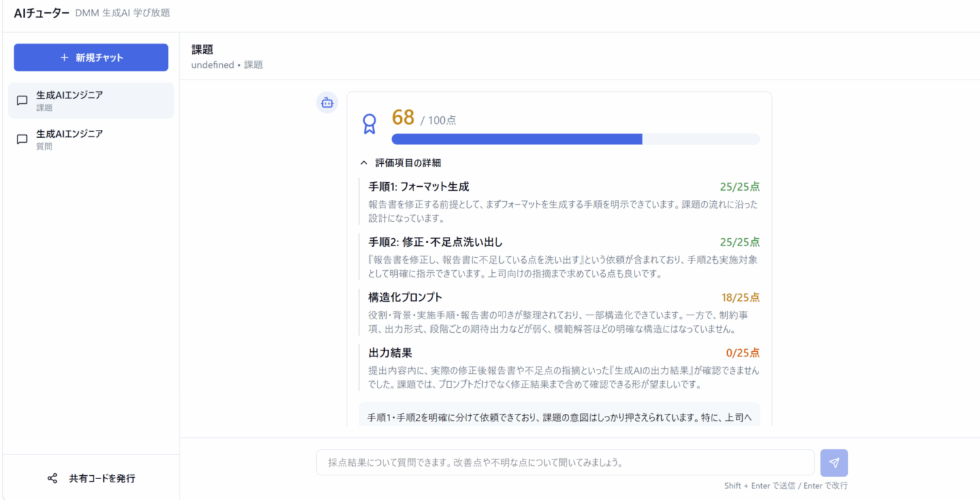The width and height of the screenshot is (980, 500).
Task: Click the 新規チャット button
Action: pyautogui.click(x=91, y=57)
